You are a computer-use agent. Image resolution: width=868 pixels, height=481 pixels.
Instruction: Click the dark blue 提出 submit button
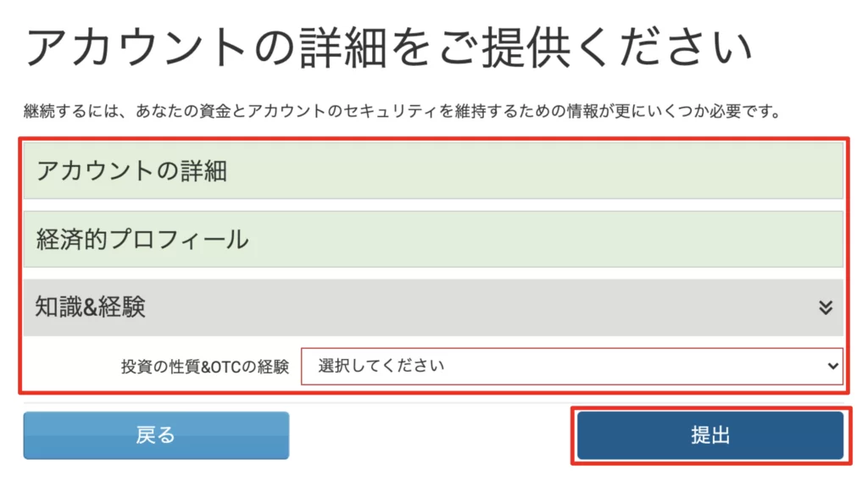(x=710, y=435)
